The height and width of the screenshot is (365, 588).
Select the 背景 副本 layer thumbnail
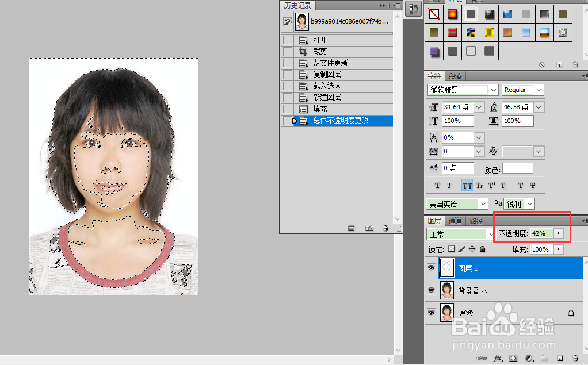(447, 290)
